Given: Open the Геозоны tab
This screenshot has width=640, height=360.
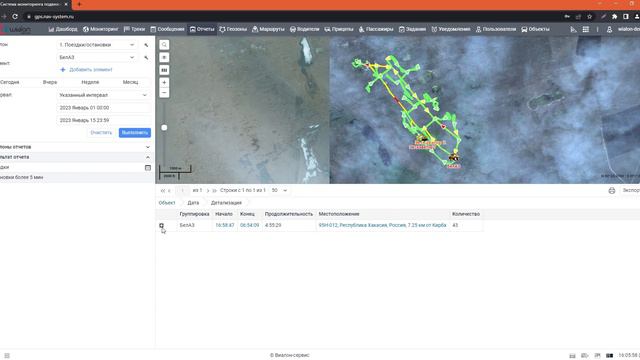Looking at the screenshot, I should click(x=233, y=29).
